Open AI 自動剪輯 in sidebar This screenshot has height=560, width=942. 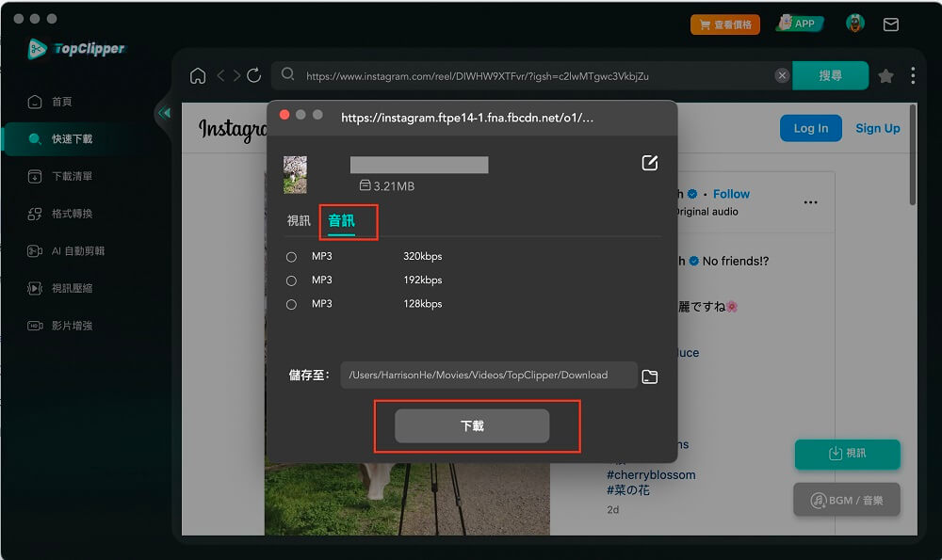tap(66, 250)
